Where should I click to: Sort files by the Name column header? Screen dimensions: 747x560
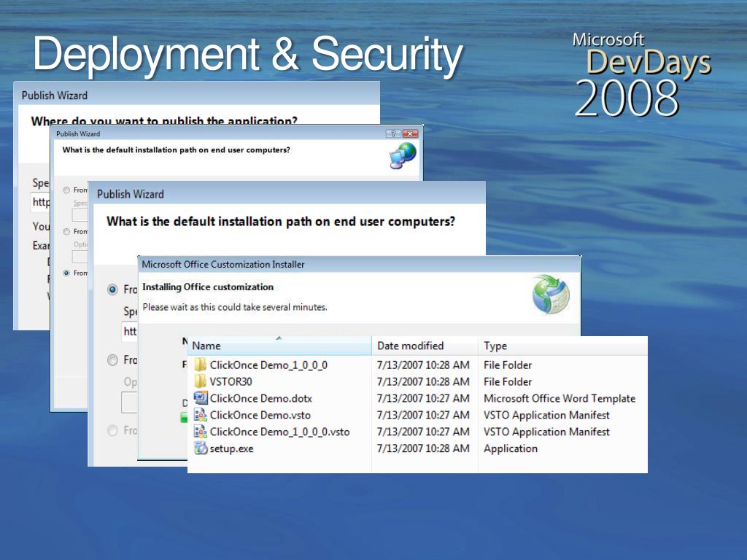point(279,346)
